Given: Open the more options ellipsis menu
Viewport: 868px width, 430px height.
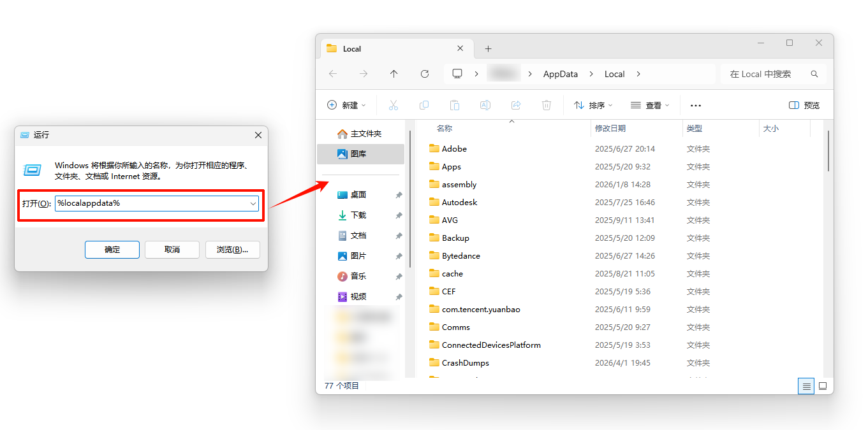Looking at the screenshot, I should tap(696, 105).
